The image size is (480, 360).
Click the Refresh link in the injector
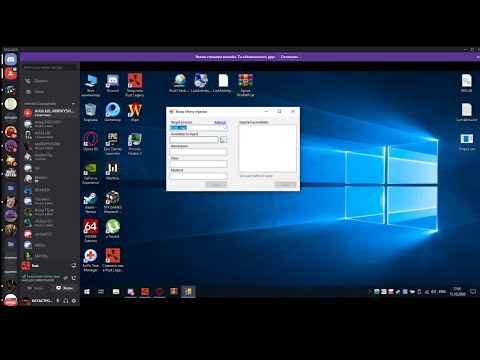click(x=220, y=122)
